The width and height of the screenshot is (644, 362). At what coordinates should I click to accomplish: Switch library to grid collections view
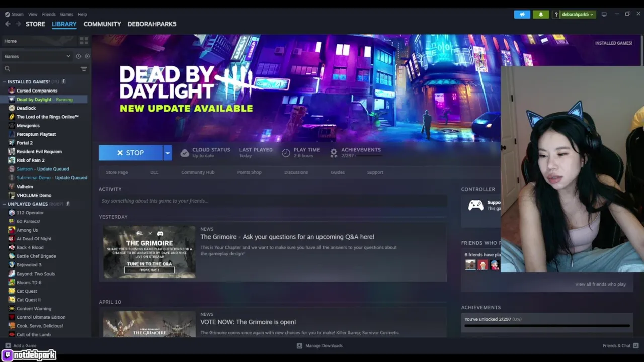84,41
